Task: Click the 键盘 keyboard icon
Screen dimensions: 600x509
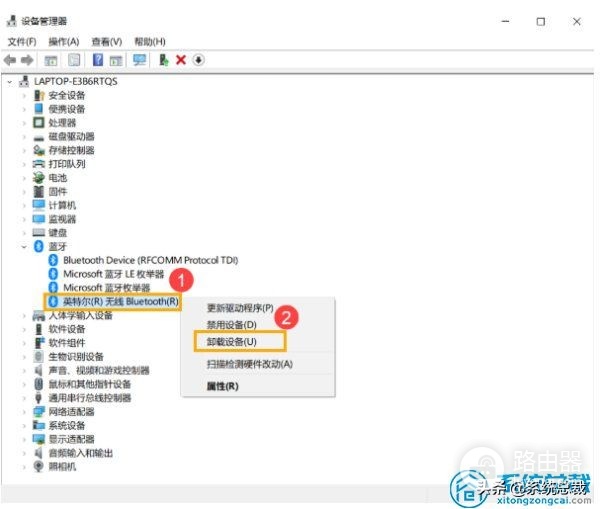Action: (x=39, y=232)
